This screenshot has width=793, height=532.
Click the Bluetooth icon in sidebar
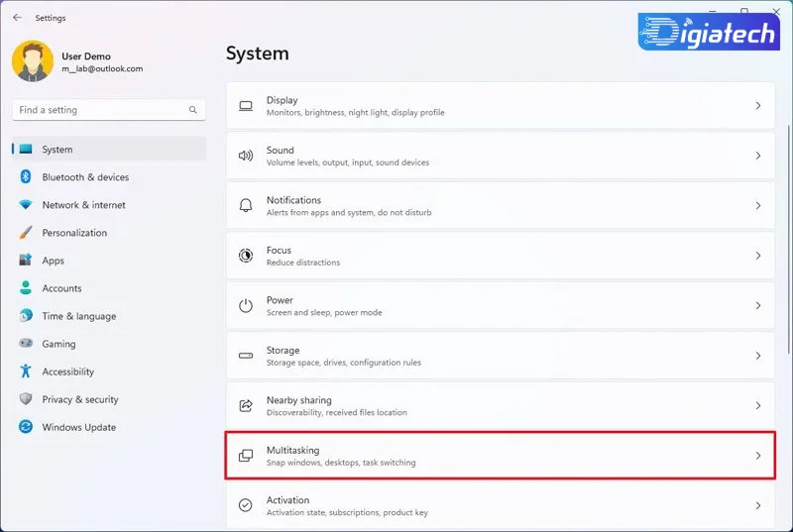pos(26,176)
